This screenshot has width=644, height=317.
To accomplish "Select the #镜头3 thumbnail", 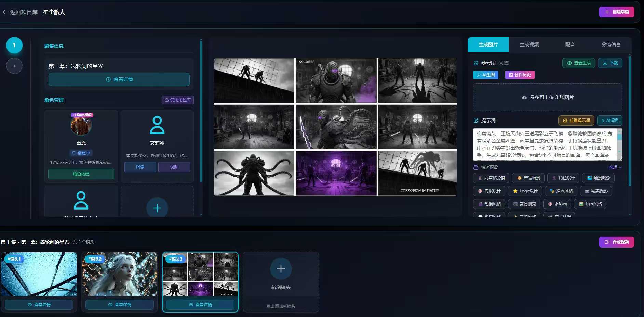I will tap(200, 274).
